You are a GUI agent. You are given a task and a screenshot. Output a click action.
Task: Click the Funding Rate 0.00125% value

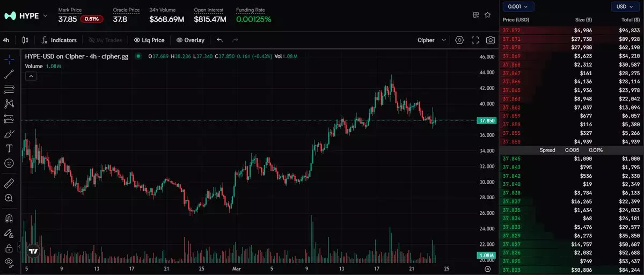[x=253, y=19]
